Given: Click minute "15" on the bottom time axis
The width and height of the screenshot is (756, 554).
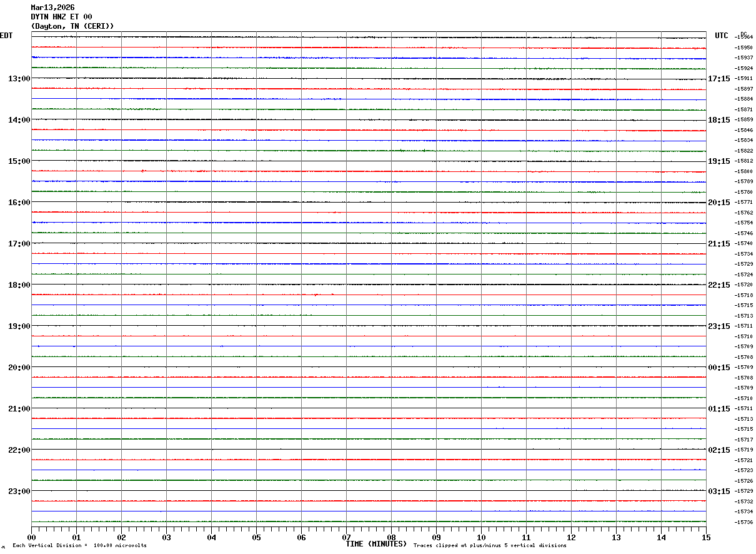Looking at the screenshot, I should pyautogui.click(x=706, y=537).
